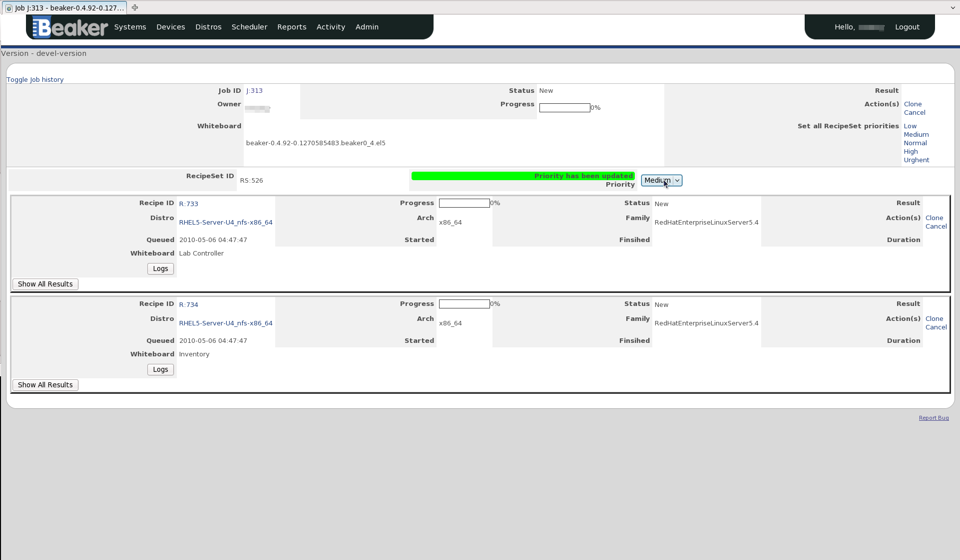960x560 pixels.
Task: Click the job Status value 'New'
Action: [546, 91]
